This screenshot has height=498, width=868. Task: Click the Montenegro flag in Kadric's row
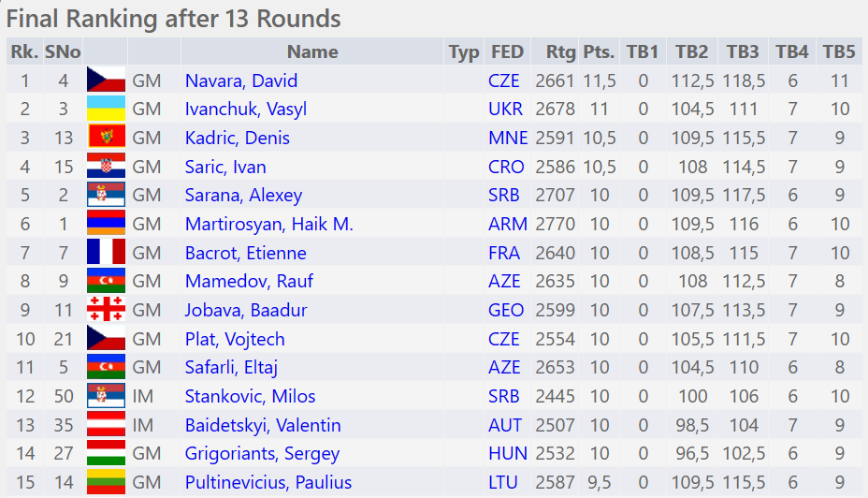click(x=106, y=138)
